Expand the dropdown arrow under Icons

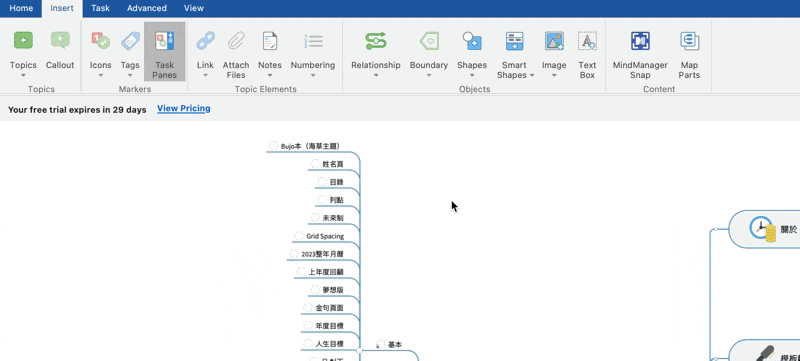(x=101, y=75)
